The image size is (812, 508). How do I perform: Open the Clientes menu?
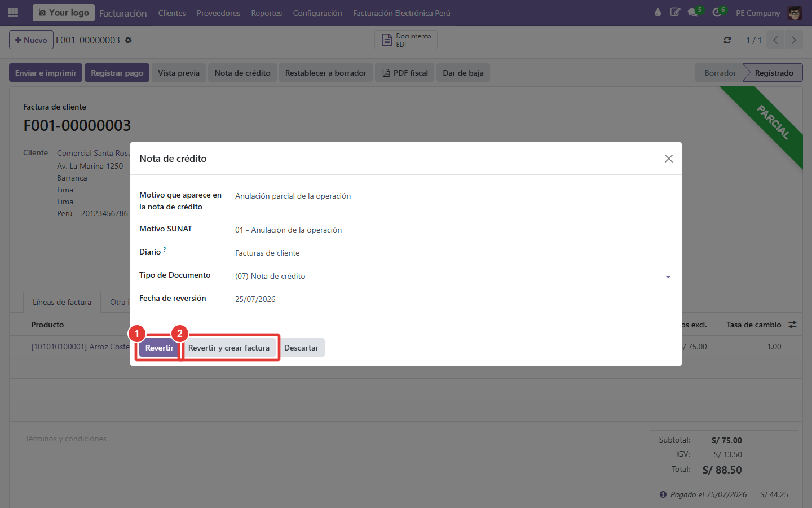[172, 13]
